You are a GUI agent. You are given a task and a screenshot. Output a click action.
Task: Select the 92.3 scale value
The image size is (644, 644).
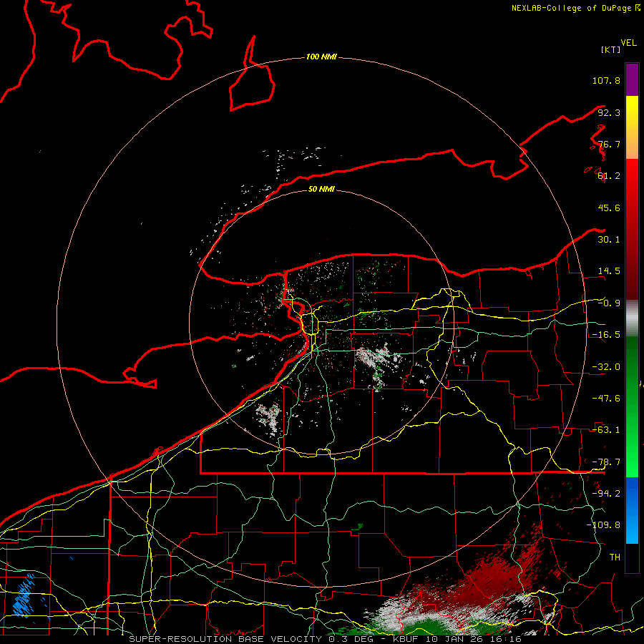tap(609, 112)
